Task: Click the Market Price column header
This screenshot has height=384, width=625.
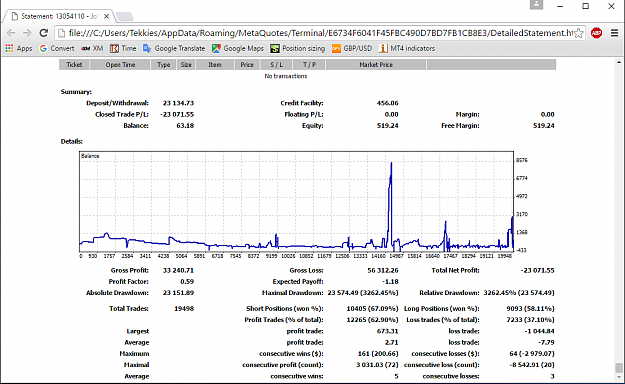Action: click(x=376, y=65)
